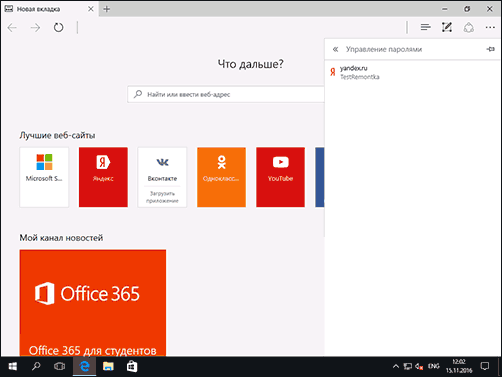Restore down the Edge window
502x377 pixels.
467,9
